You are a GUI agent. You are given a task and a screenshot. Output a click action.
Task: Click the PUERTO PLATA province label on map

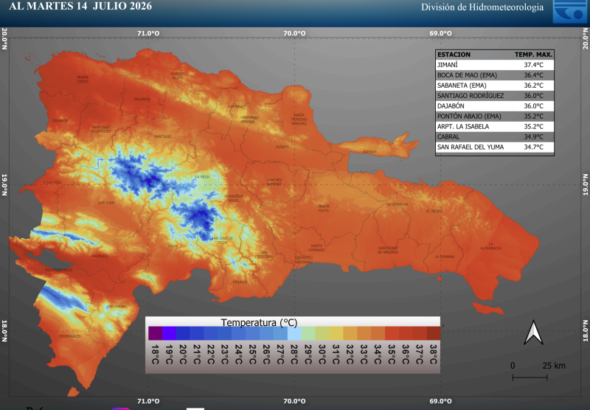pyautogui.click(x=178, y=76)
